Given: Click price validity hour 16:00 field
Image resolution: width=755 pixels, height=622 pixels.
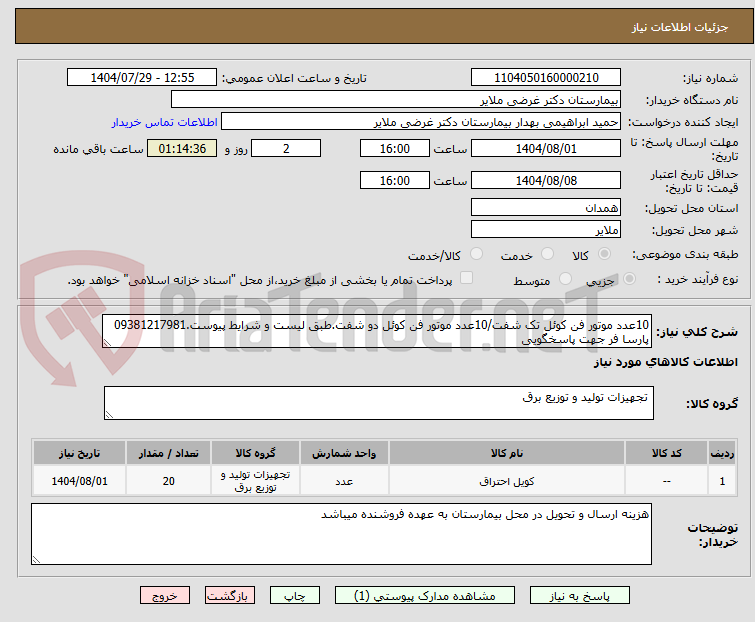Looking at the screenshot, I should (395, 180).
